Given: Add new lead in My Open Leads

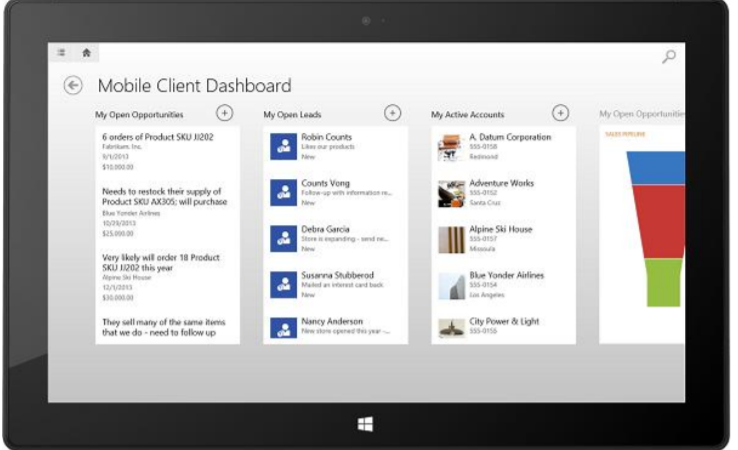Looking at the screenshot, I should [x=393, y=113].
